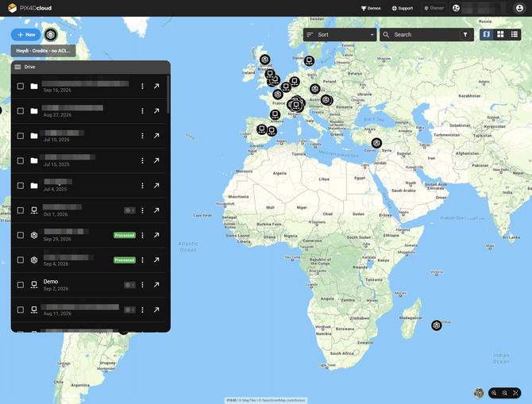This screenshot has width=532, height=404.
Task: Check the Oct 1, 2026 item checkbox
Action: pyautogui.click(x=21, y=210)
